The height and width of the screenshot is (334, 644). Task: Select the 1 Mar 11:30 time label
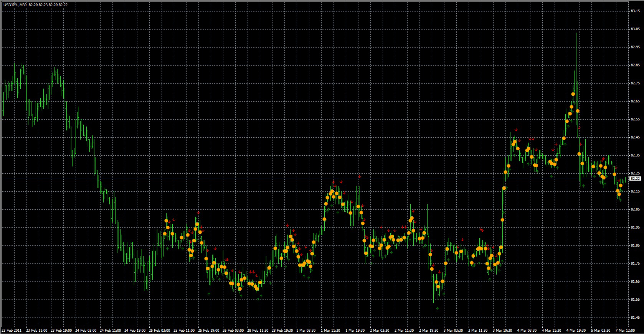tap(331, 330)
